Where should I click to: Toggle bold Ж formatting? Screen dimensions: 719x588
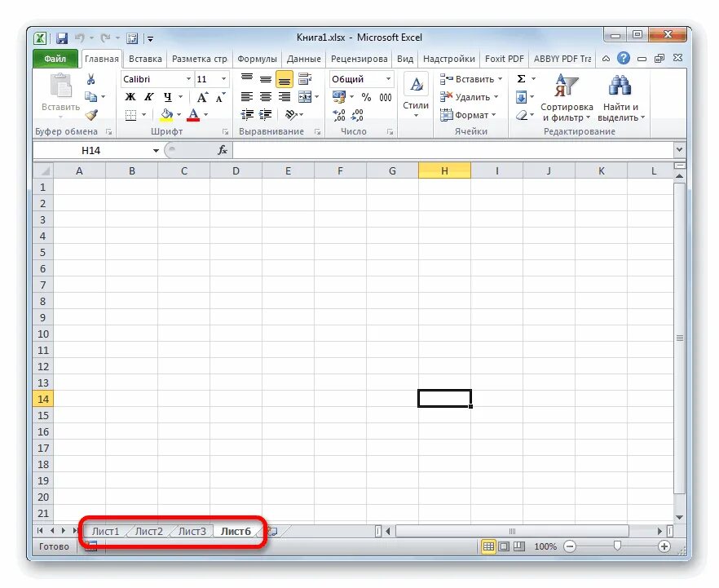pyautogui.click(x=130, y=97)
